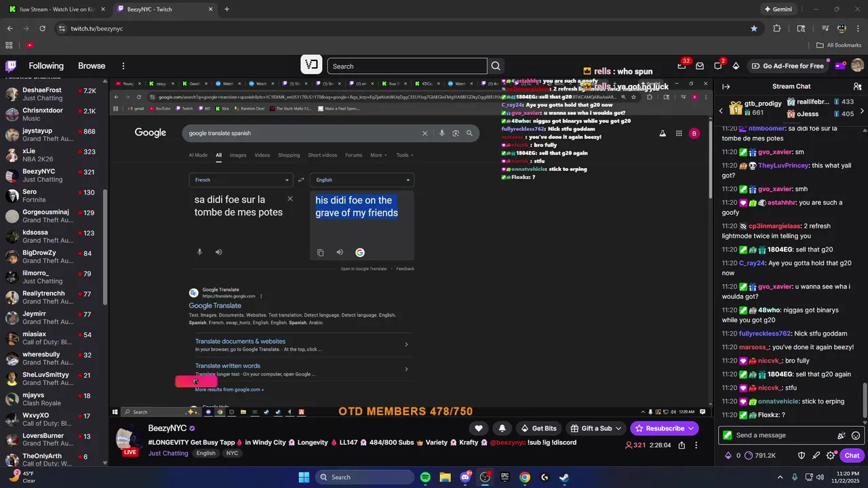The width and height of the screenshot is (868, 488).
Task: Click the sword mod-tools icon beside settings
Action: [x=816, y=455]
